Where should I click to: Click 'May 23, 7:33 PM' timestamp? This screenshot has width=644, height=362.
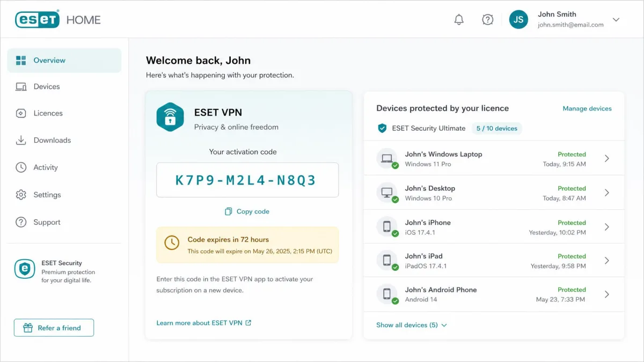click(561, 300)
